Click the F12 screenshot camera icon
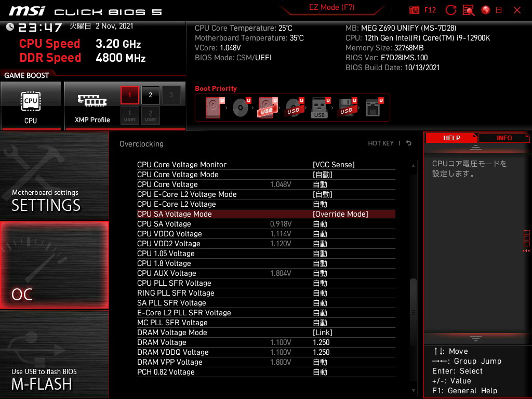 click(x=414, y=10)
